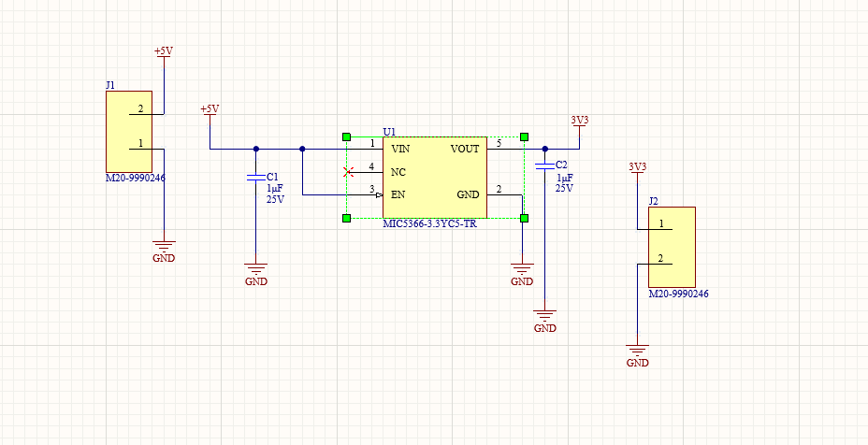Select the J2 connector body
Screen dimensions: 868x445
click(672, 247)
